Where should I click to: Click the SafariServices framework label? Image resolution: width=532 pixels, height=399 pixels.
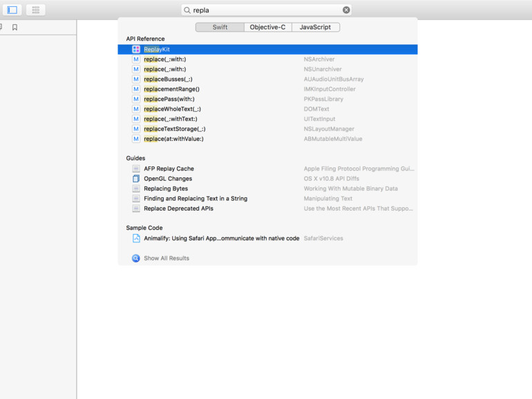(x=323, y=238)
